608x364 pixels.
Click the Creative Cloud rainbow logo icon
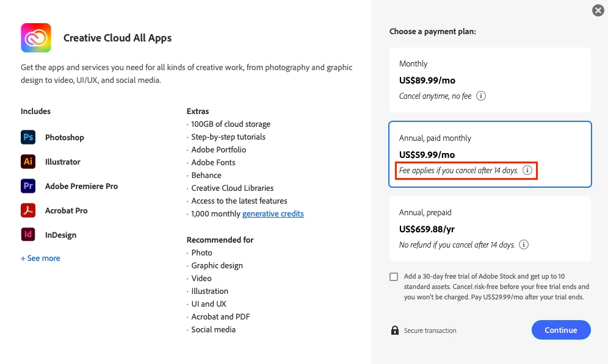tap(36, 38)
